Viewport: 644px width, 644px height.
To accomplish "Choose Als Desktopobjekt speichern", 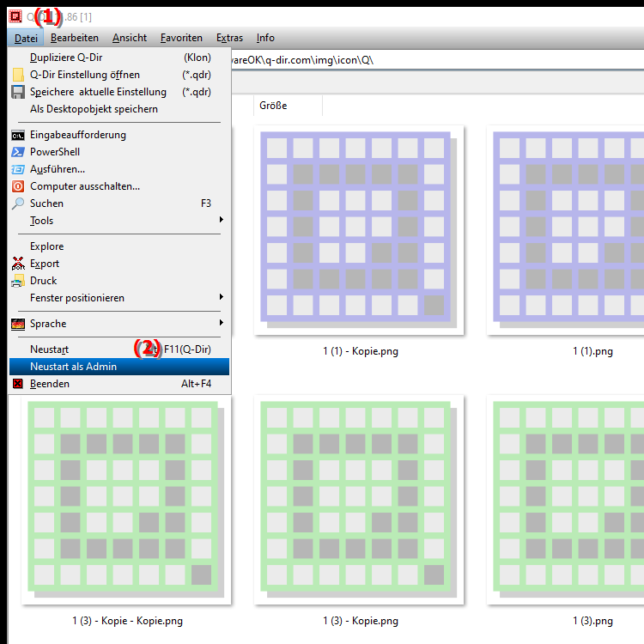I will coord(119,109).
